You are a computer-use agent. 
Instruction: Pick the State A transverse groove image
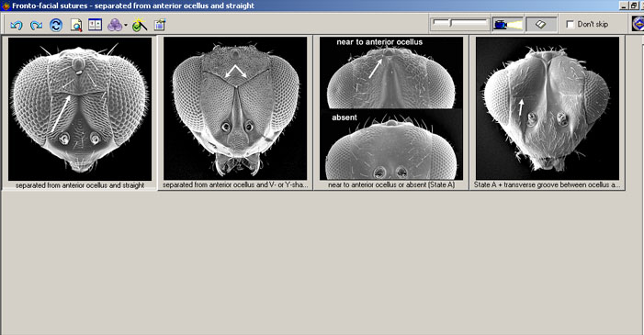[548, 109]
